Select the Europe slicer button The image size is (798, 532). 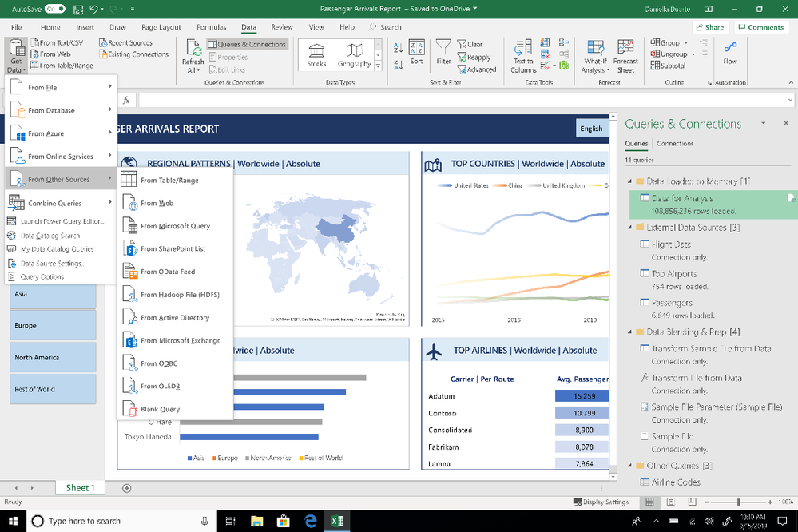point(53,325)
